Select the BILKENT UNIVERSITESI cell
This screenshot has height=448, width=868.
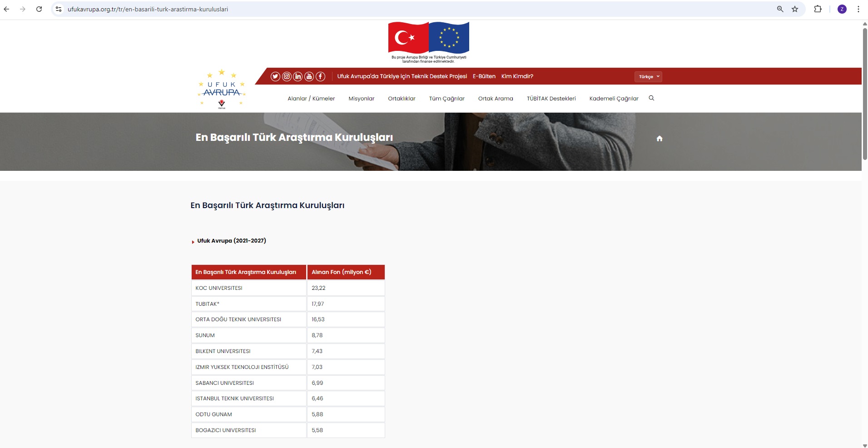(249, 351)
